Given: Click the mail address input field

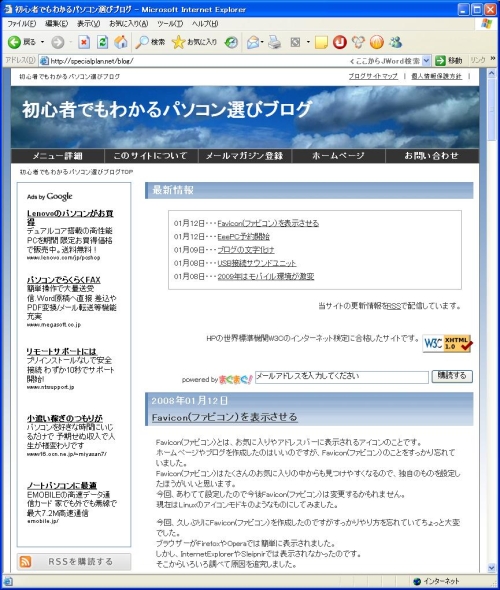Looking at the screenshot, I should point(342,377).
